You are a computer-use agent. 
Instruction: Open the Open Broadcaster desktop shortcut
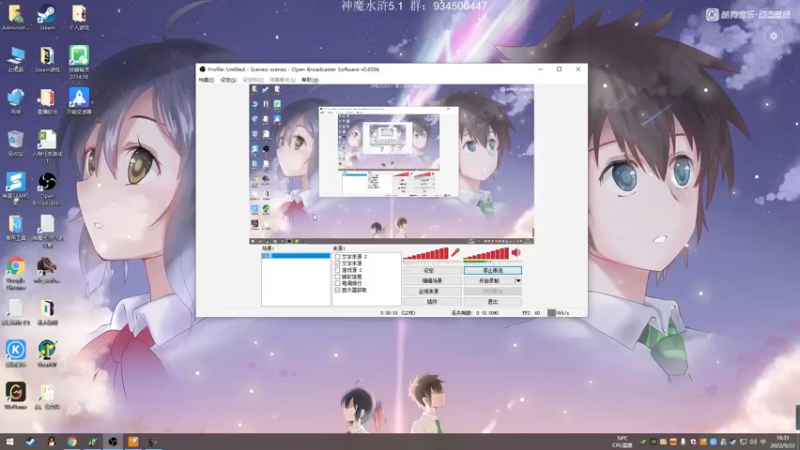point(47,189)
